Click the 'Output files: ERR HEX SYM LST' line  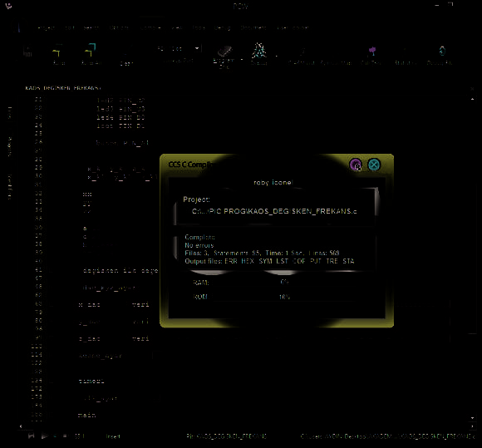click(x=269, y=261)
